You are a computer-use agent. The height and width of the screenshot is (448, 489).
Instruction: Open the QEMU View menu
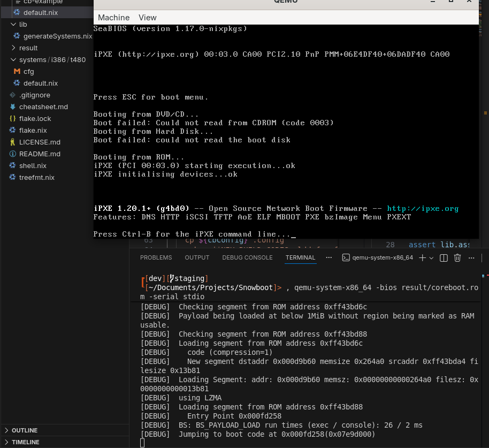[x=148, y=18]
